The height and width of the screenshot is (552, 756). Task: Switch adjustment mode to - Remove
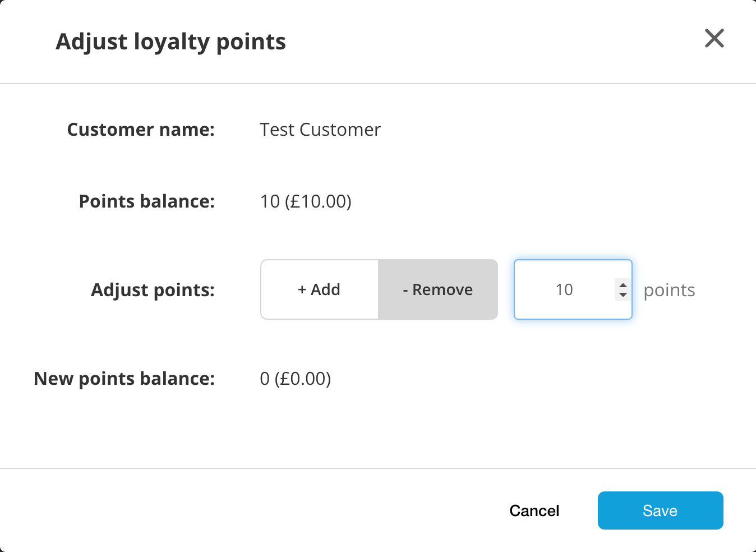click(x=438, y=289)
